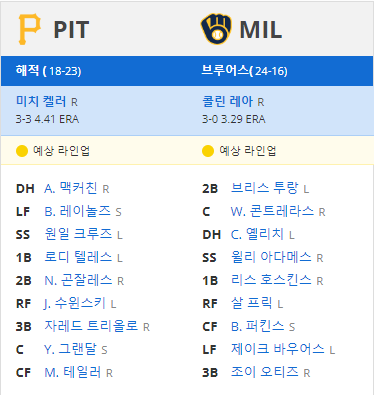This screenshot has width=374, height=395.
Task: Select player B. 레이놀즈
Action: tap(77, 211)
